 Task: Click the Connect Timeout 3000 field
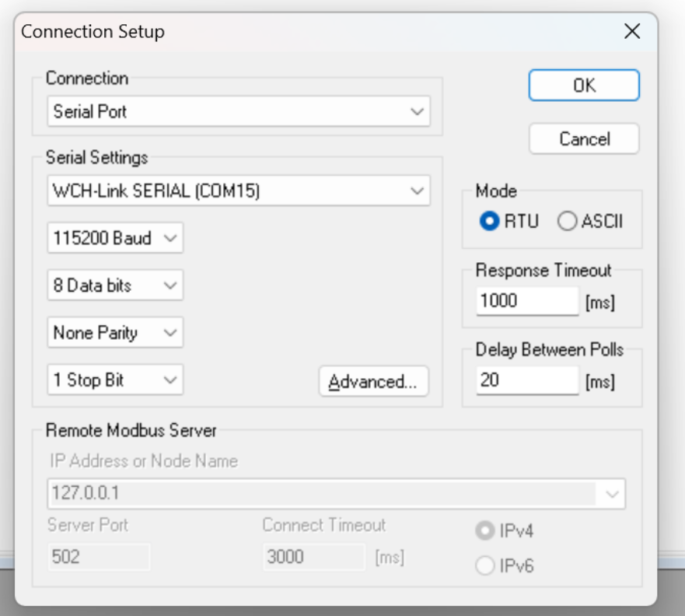[313, 557]
